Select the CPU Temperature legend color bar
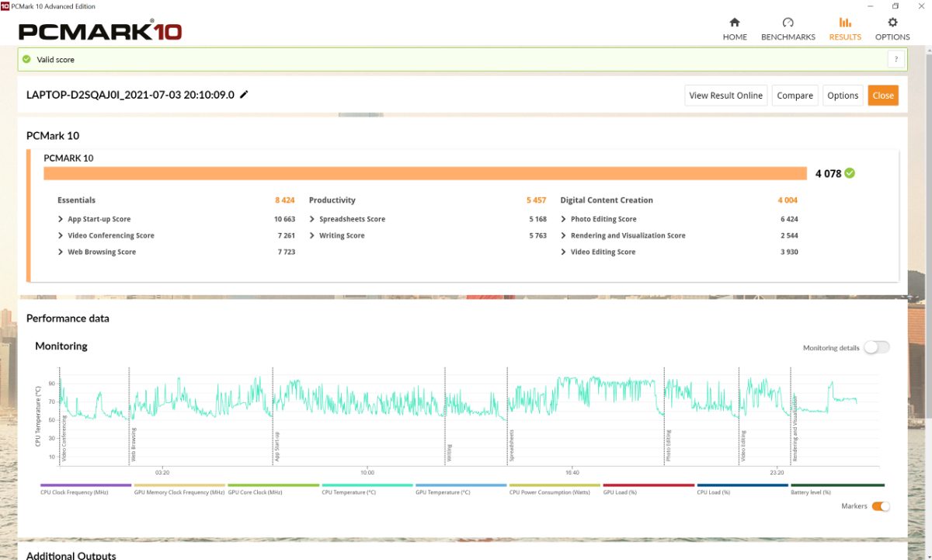 367,485
